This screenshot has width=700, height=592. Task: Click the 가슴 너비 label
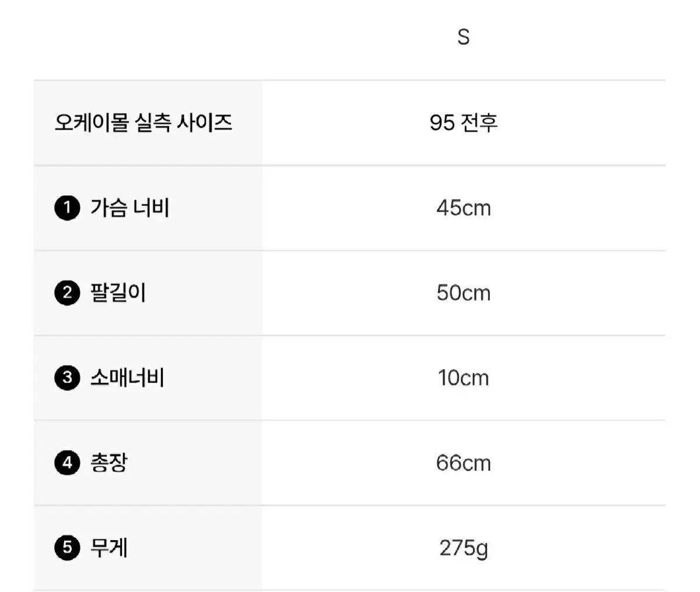pos(129,208)
